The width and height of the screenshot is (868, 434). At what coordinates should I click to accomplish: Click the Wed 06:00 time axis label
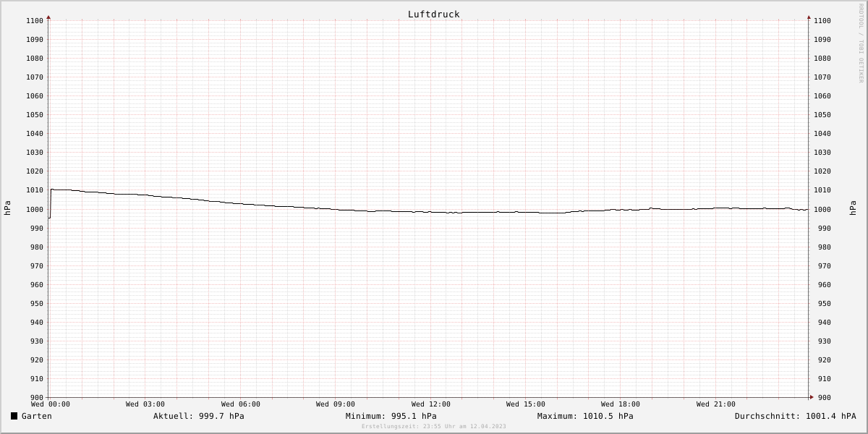tap(241, 404)
